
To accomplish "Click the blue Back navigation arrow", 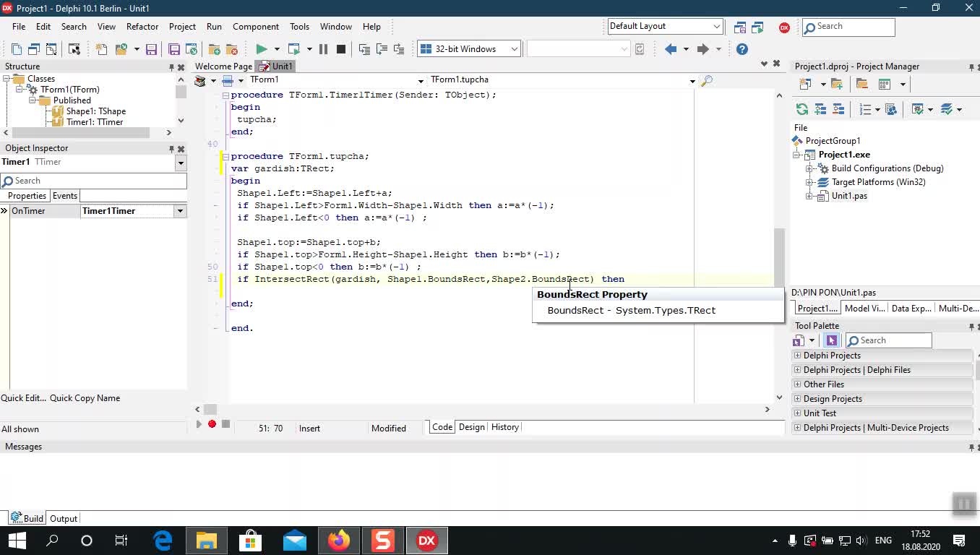I will point(671,49).
